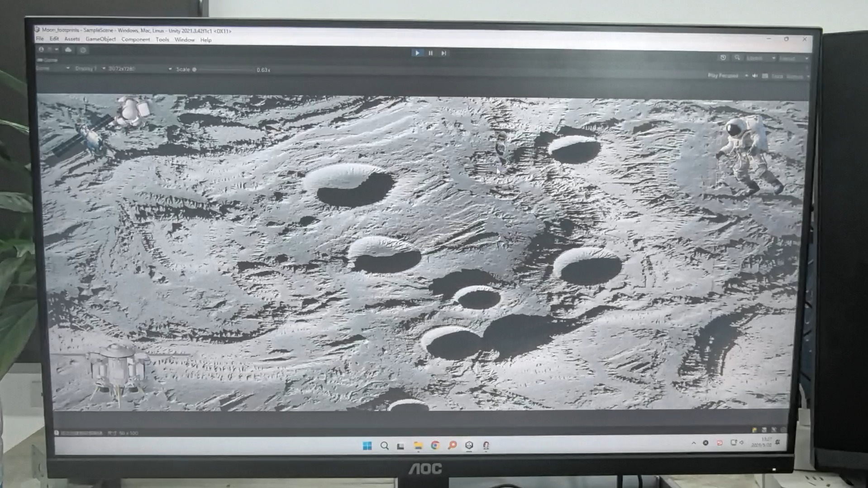Screen dimensions: 868x488
Task: Open the GameObject menu
Action: coord(100,39)
